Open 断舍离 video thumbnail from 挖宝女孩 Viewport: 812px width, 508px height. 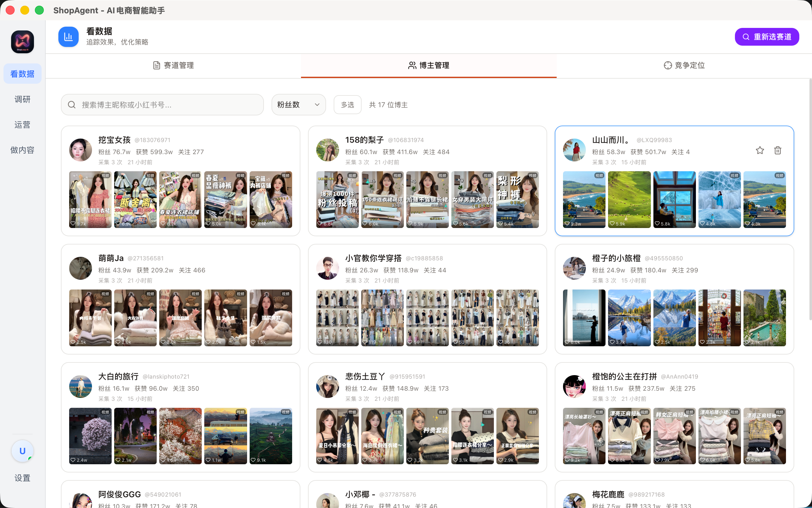(x=135, y=199)
